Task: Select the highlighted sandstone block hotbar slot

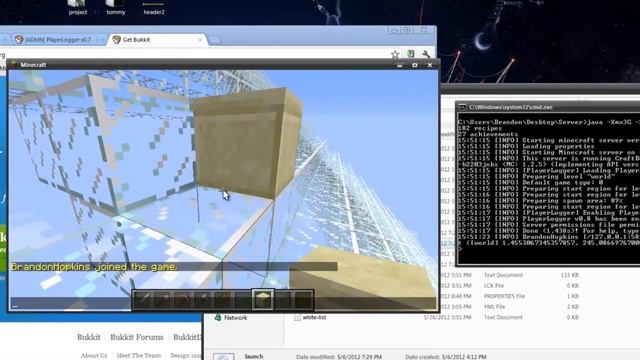Action: tap(263, 300)
